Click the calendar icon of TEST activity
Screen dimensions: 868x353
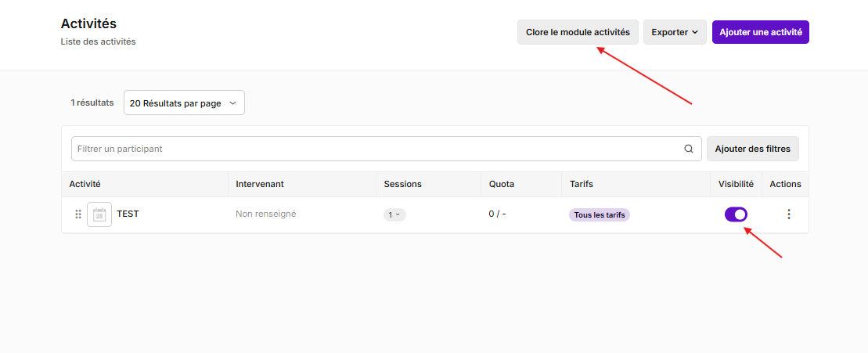pyautogui.click(x=99, y=214)
